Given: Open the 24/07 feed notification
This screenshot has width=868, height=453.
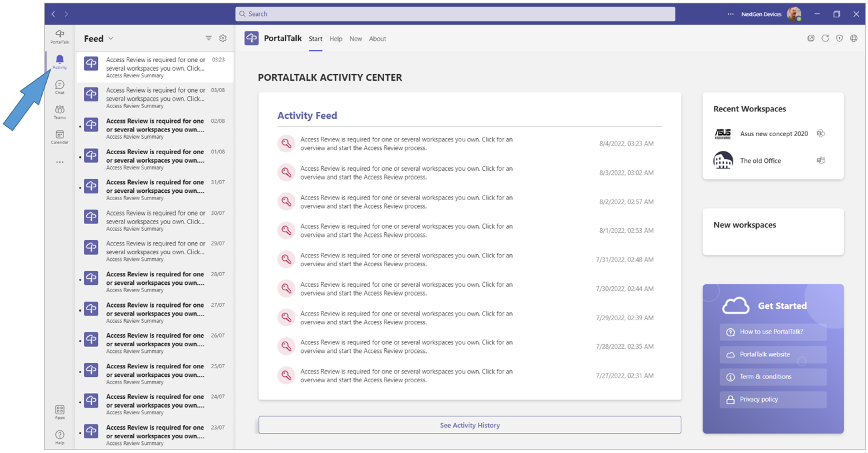Looking at the screenshot, I should coord(155,405).
